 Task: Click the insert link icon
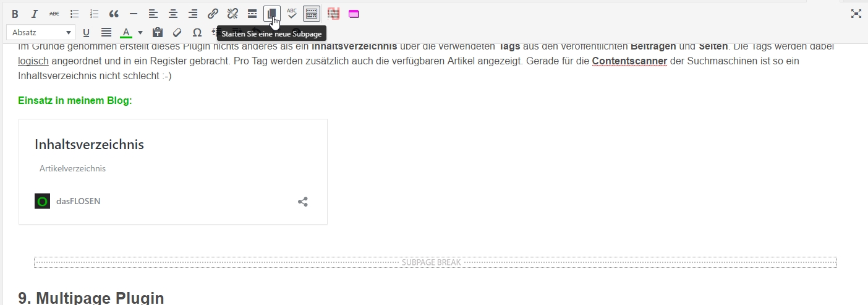(x=213, y=14)
